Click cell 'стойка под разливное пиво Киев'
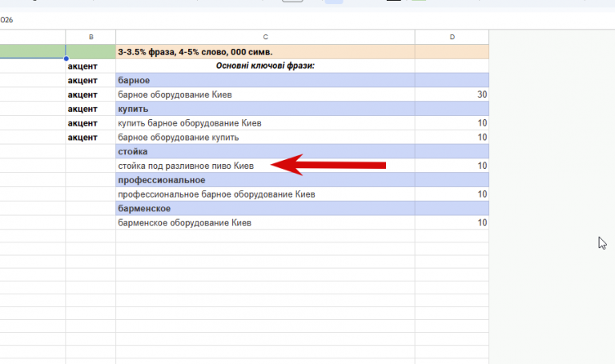Image resolution: width=615 pixels, height=364 pixels. tap(265, 166)
